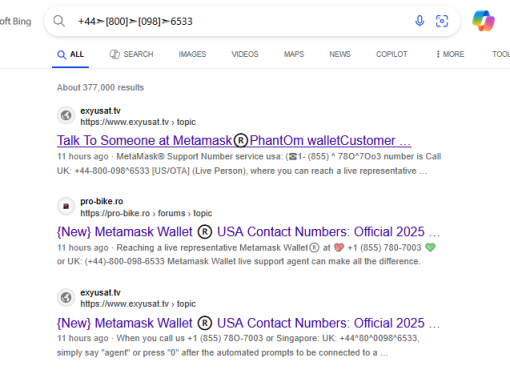Viewport: 510px width, 374px height.
Task: Start voice search with microphone icon
Action: point(420,21)
